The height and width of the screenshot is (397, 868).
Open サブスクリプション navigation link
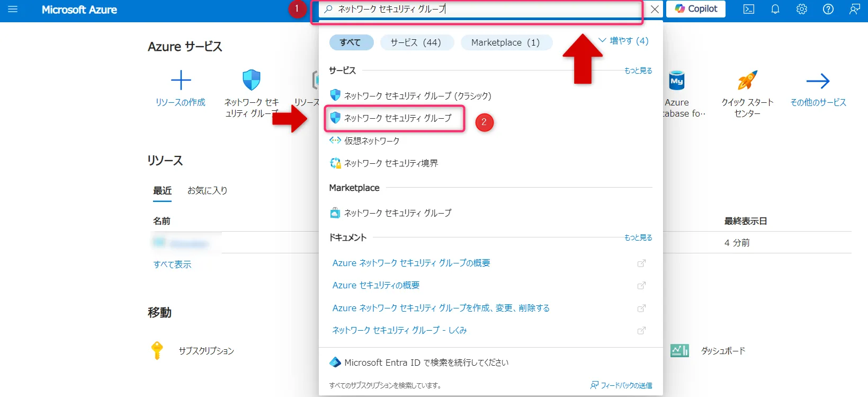pos(207,351)
